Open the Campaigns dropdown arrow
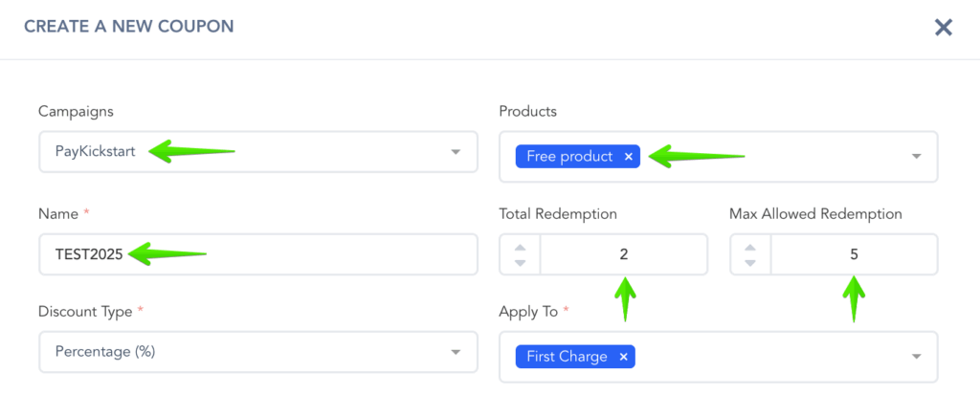Screen dimensions: 980x394 (455, 152)
